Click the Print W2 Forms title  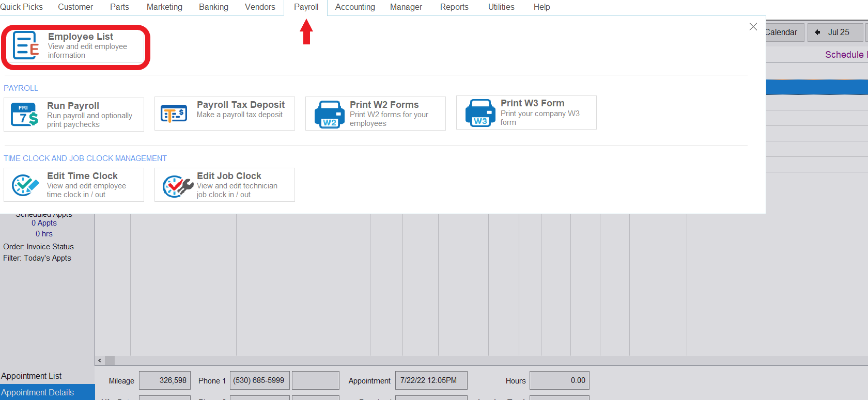click(384, 105)
